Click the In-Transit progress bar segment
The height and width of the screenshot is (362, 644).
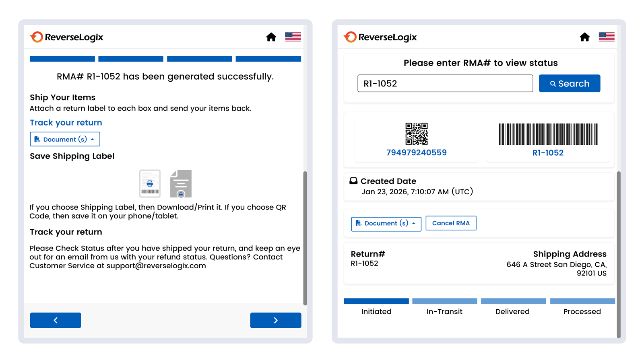click(x=444, y=301)
